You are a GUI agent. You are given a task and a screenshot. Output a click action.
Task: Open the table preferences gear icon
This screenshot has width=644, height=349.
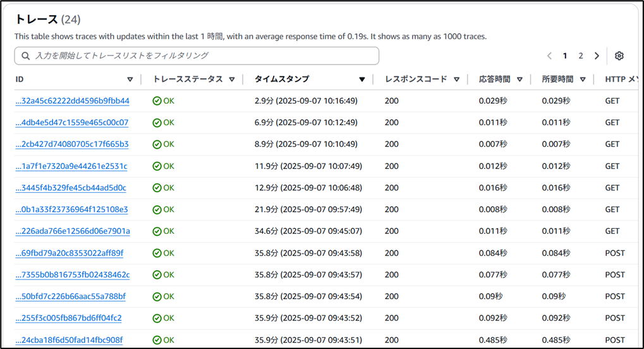[x=619, y=56]
